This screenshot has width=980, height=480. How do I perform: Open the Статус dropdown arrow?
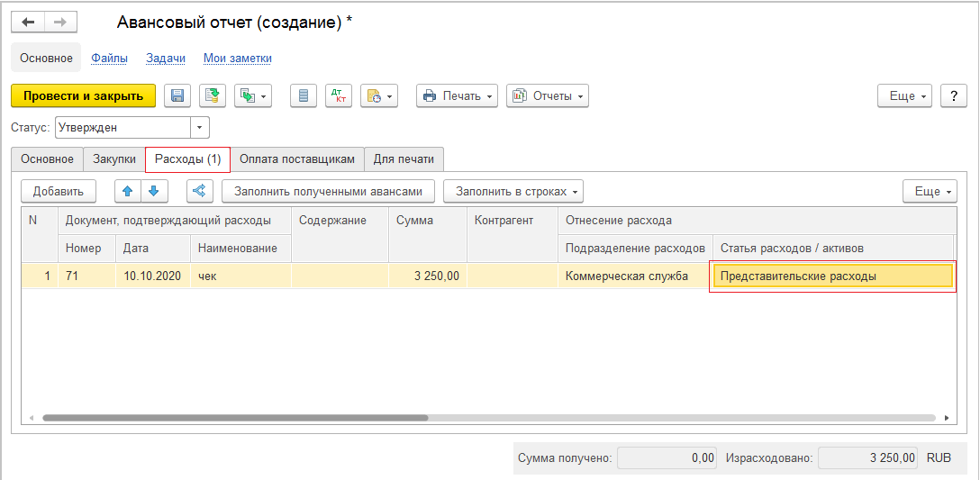point(200,128)
